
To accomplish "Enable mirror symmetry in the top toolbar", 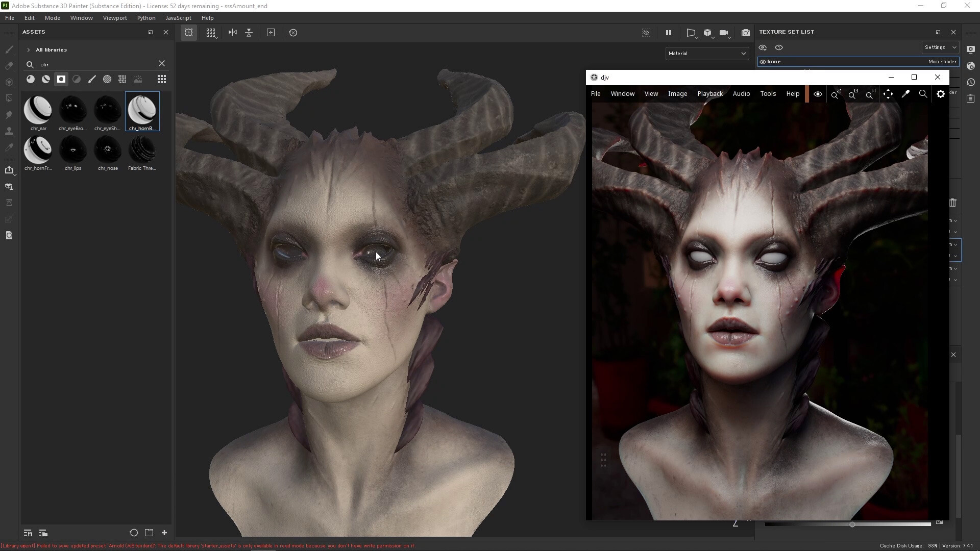I will coord(232,33).
